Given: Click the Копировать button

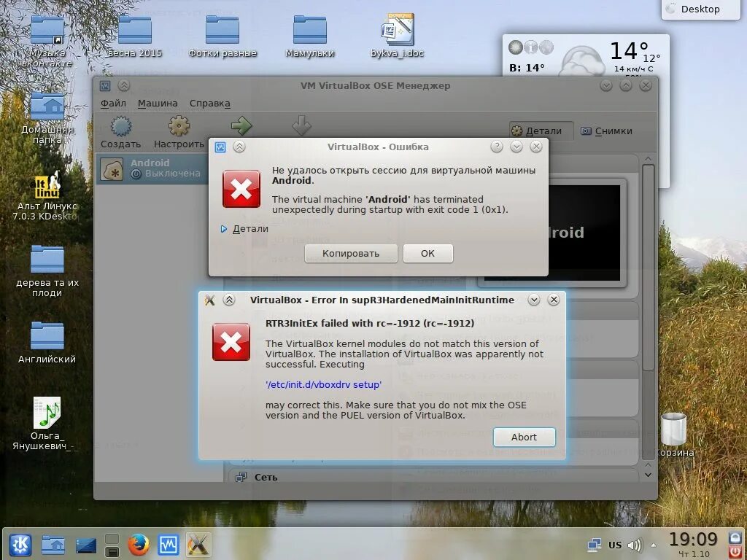Looking at the screenshot, I should 351,253.
